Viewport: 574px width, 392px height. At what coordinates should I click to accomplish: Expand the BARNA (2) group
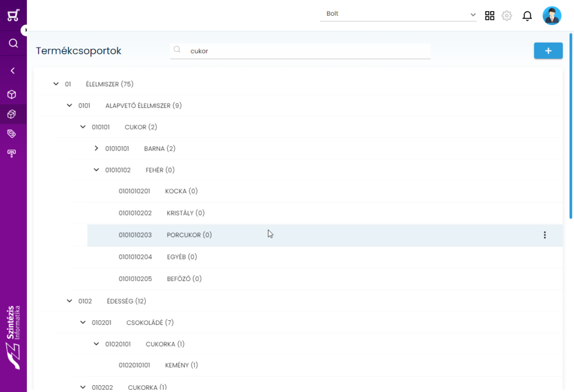point(96,148)
